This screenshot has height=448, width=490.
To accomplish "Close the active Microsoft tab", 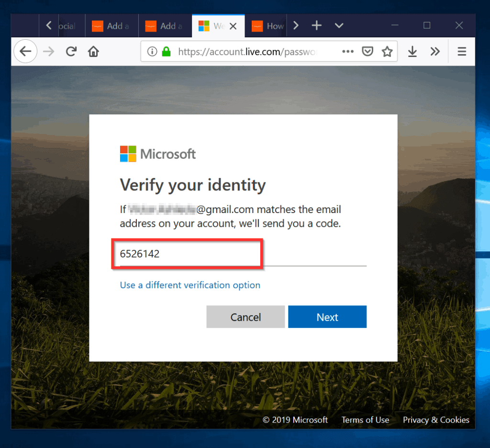I will pyautogui.click(x=233, y=26).
